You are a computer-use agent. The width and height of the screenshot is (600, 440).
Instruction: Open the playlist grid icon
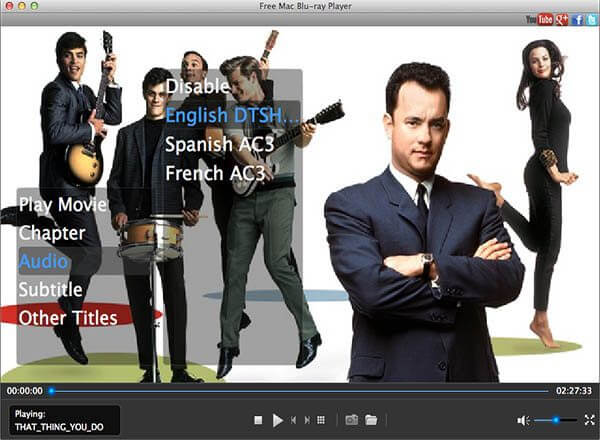(x=321, y=420)
